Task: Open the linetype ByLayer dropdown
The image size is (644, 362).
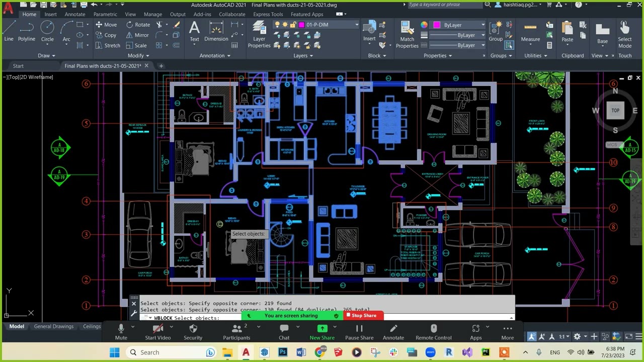Action: [483, 45]
